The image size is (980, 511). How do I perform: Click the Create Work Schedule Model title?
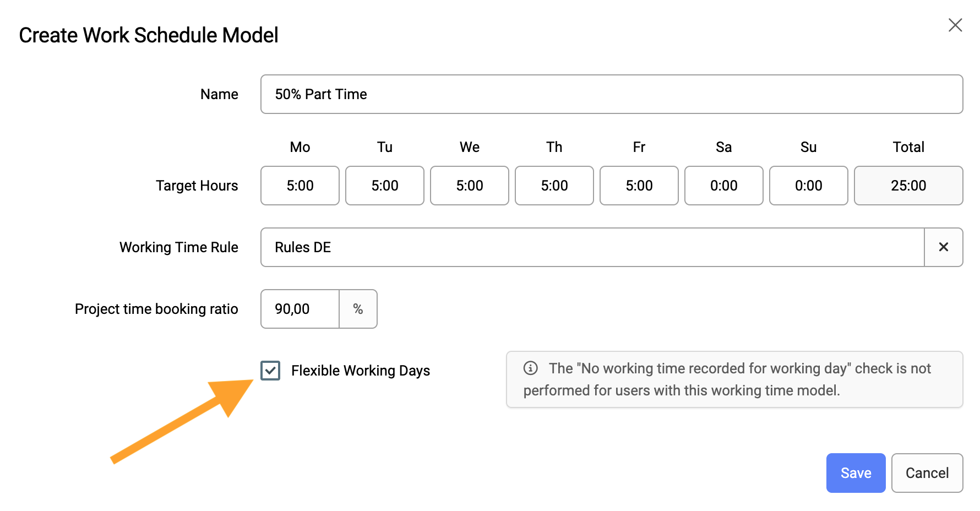[149, 35]
